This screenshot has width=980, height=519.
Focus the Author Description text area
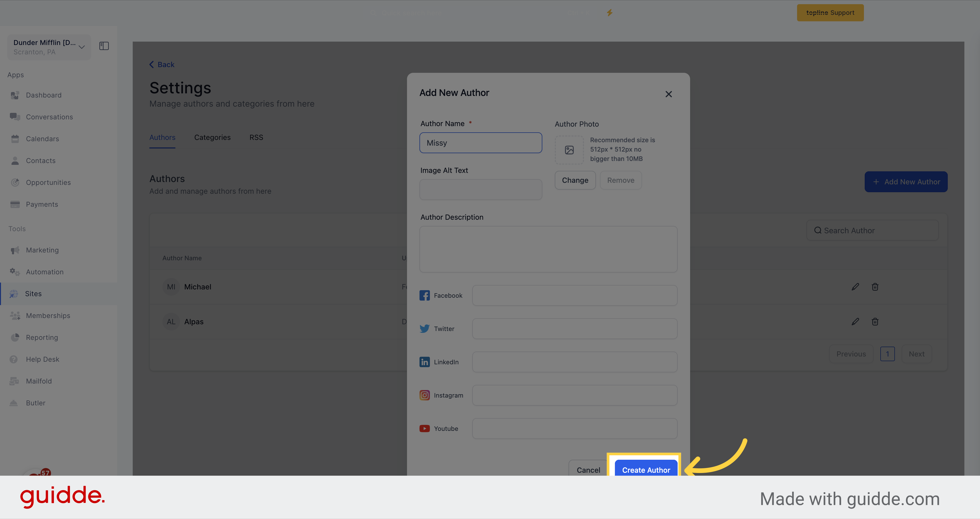pyautogui.click(x=548, y=249)
